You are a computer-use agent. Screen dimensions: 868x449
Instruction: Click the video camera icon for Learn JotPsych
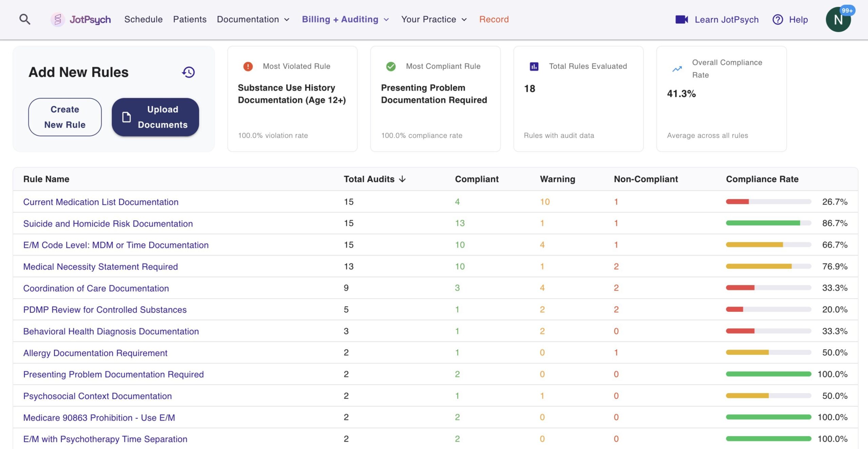pos(683,19)
